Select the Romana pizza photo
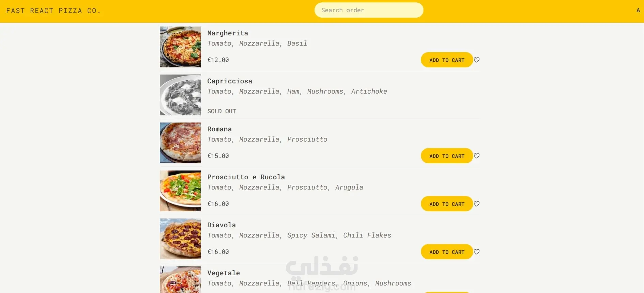 [180, 143]
